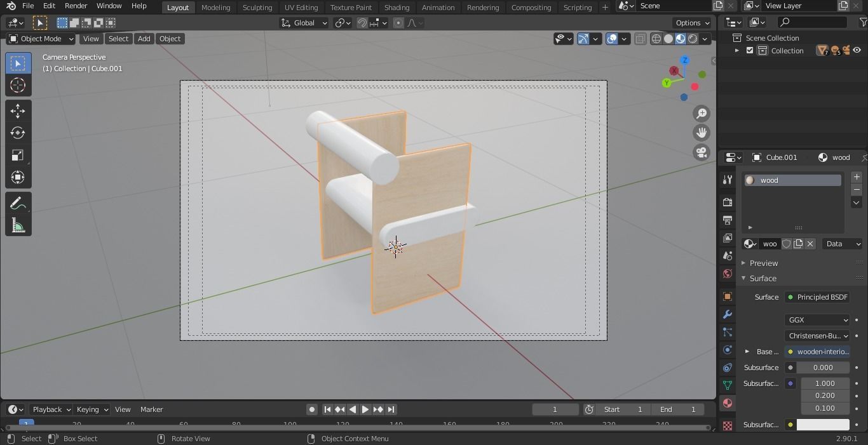Open the Output properties tab
The height and width of the screenshot is (445, 868).
728,220
